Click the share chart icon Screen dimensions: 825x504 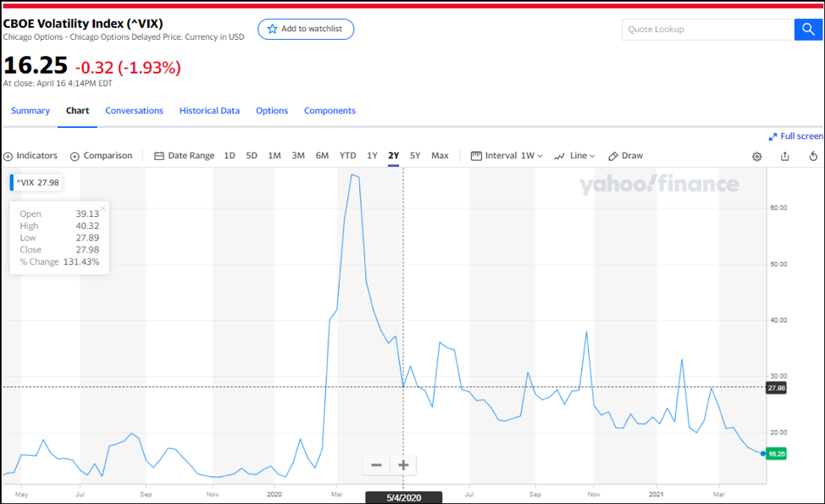(785, 156)
